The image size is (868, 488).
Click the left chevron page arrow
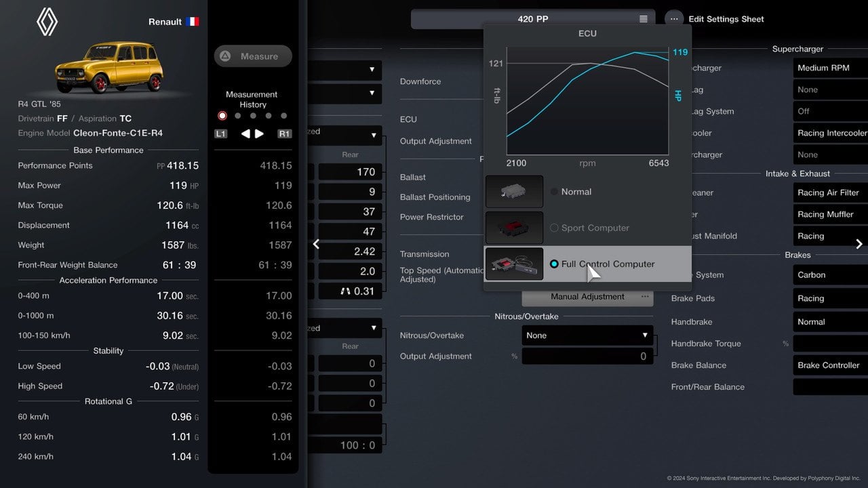[x=316, y=244]
